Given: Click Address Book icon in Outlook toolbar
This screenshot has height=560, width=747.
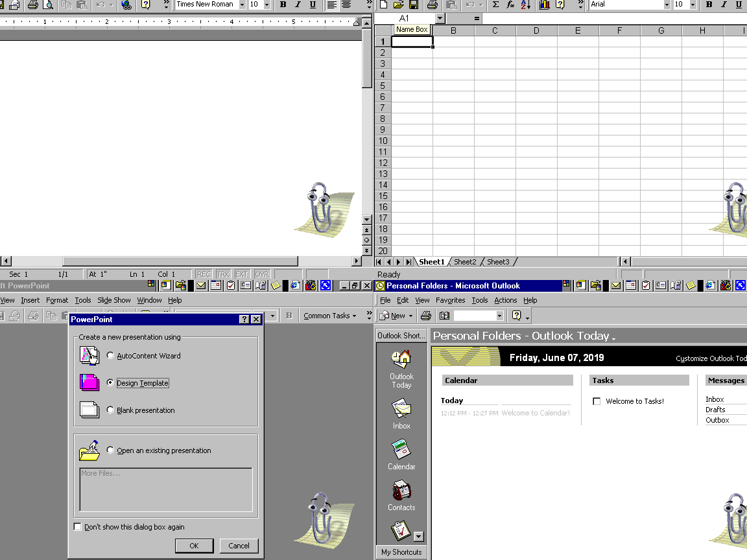Looking at the screenshot, I should pos(444,315).
